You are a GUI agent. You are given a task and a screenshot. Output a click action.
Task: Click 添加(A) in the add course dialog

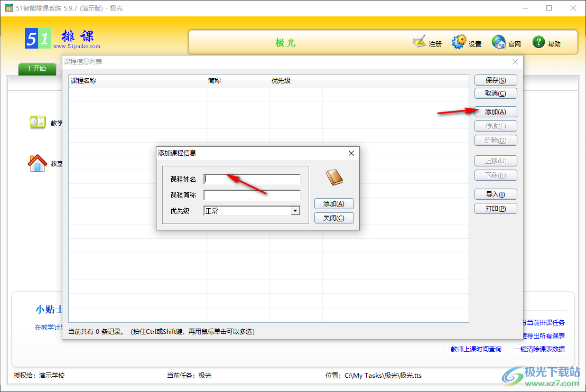coord(334,204)
